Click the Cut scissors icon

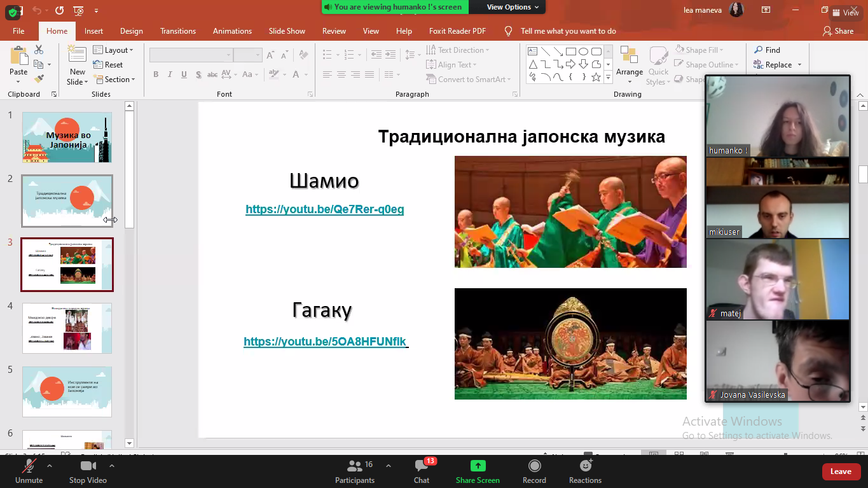39,50
